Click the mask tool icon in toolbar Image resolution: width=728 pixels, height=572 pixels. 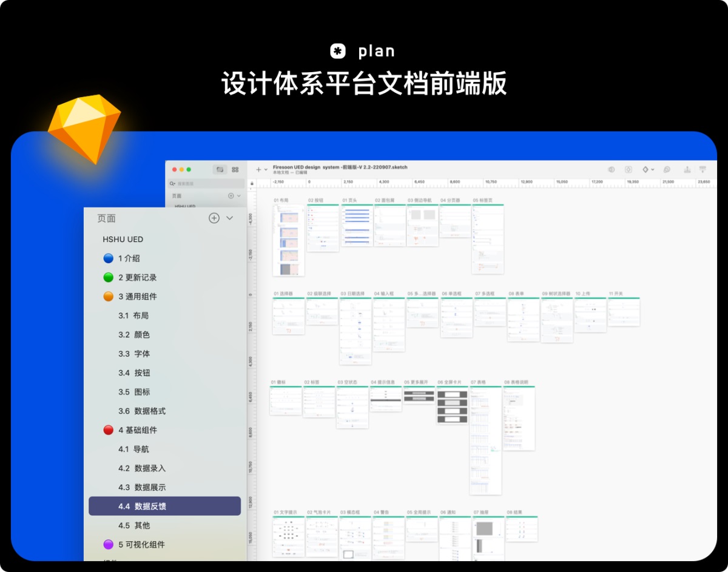tap(629, 169)
